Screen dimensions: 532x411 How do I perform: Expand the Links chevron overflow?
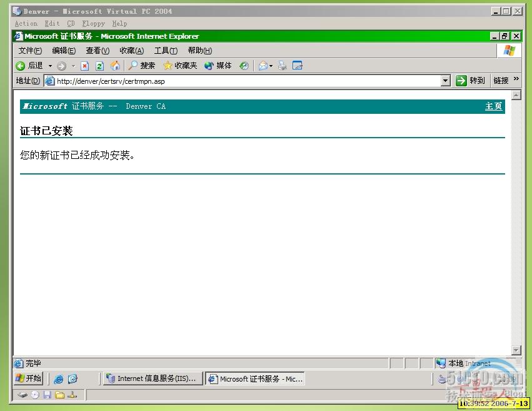516,79
